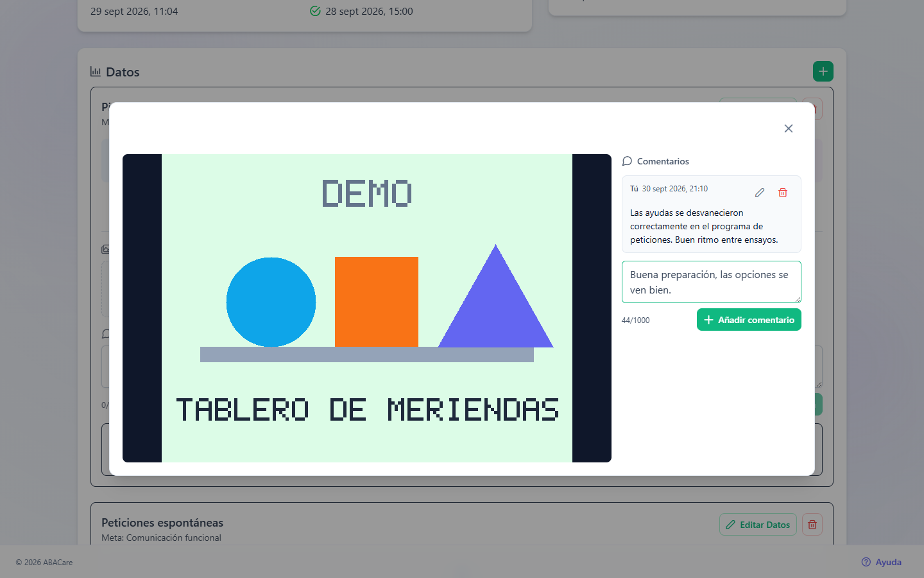924x578 pixels.
Task: Close the image comments dialog
Action: point(789,128)
